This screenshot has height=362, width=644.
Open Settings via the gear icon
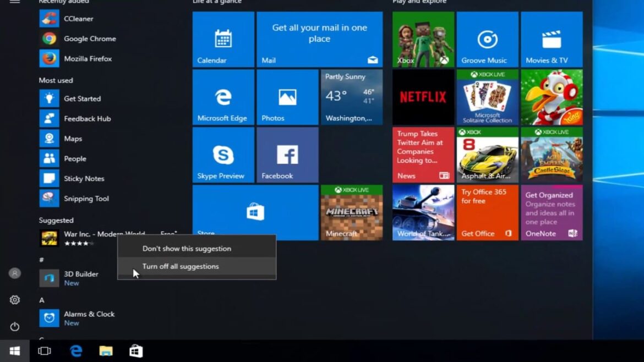click(x=15, y=300)
